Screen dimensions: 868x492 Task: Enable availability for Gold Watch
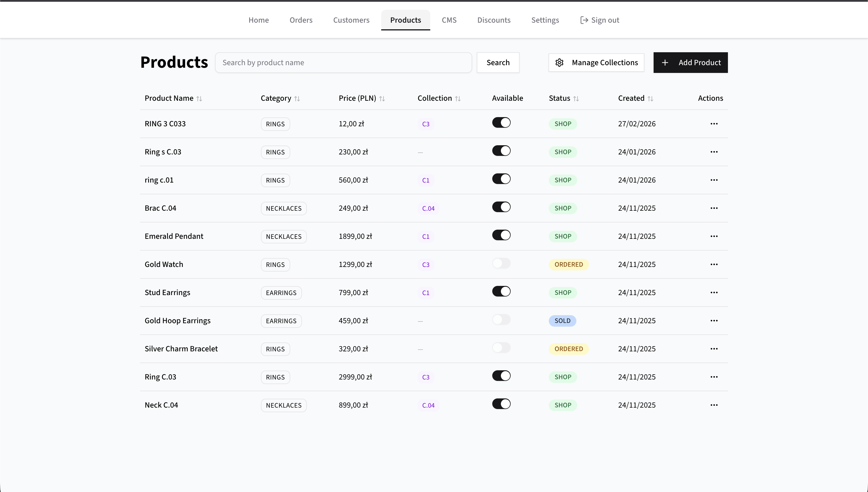coord(501,263)
